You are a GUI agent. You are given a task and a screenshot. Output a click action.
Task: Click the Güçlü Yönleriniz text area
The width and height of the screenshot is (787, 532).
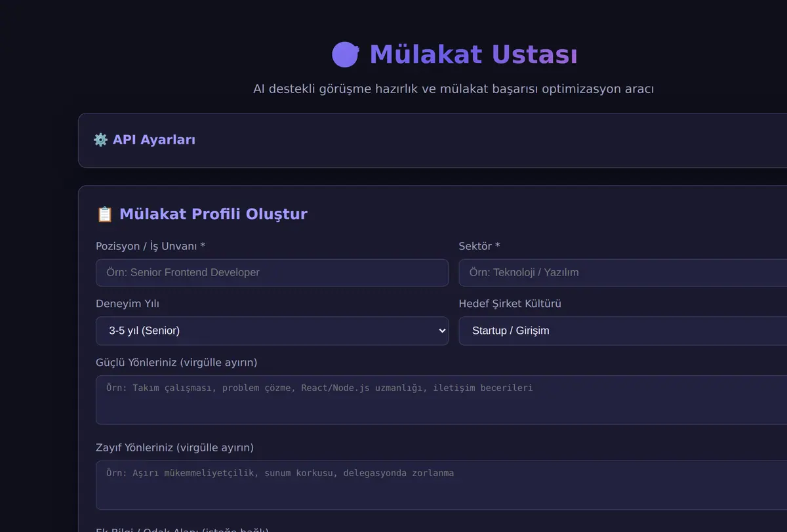[441, 400]
